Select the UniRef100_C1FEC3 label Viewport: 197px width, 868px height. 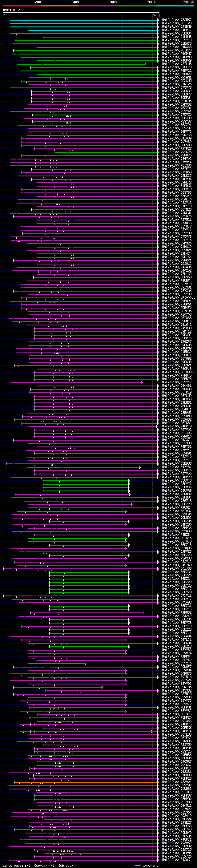click(177, 67)
